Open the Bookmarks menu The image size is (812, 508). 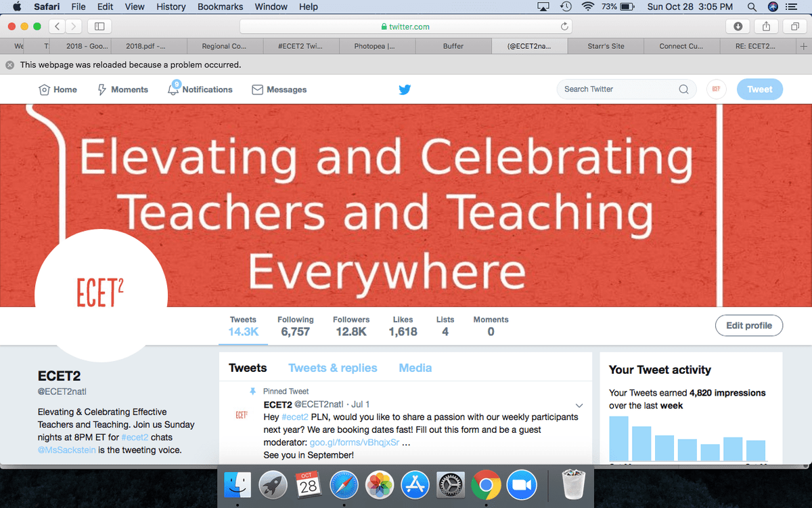tap(220, 7)
